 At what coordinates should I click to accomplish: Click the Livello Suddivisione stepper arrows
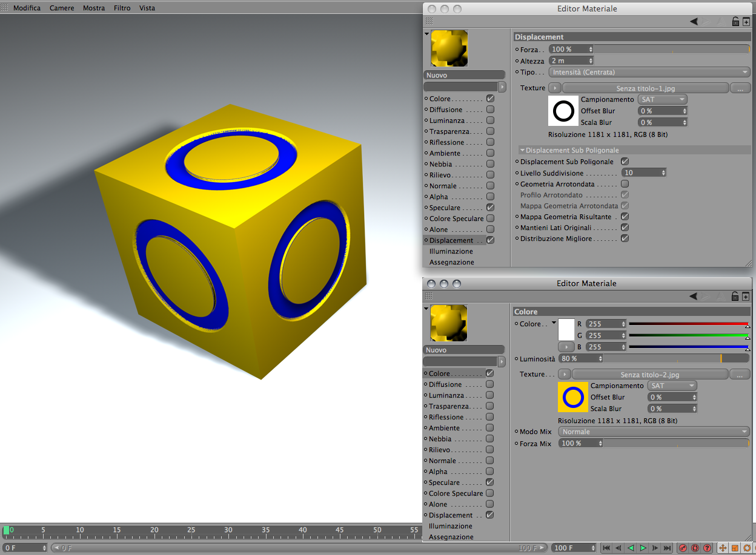coord(664,173)
